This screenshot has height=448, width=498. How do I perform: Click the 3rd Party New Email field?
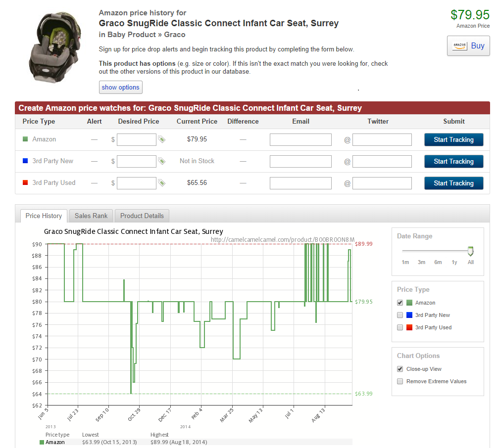301,162
